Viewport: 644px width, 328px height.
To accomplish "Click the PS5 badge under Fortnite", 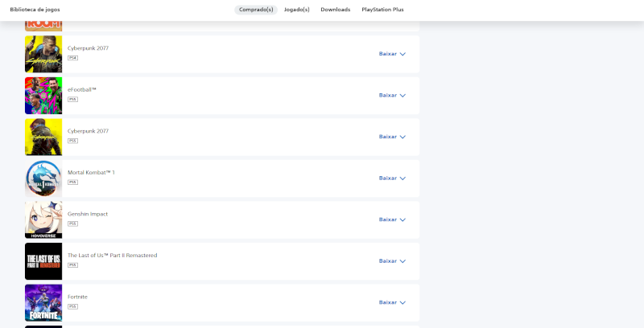I will [72, 306].
